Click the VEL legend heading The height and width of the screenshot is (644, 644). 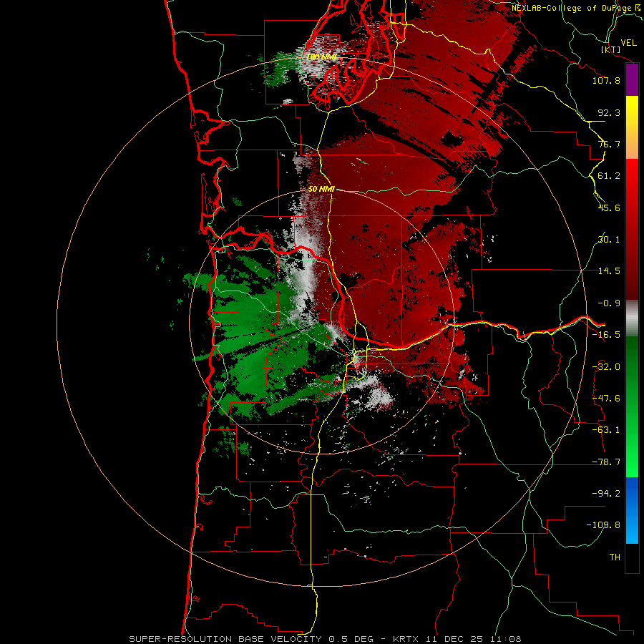629,43
